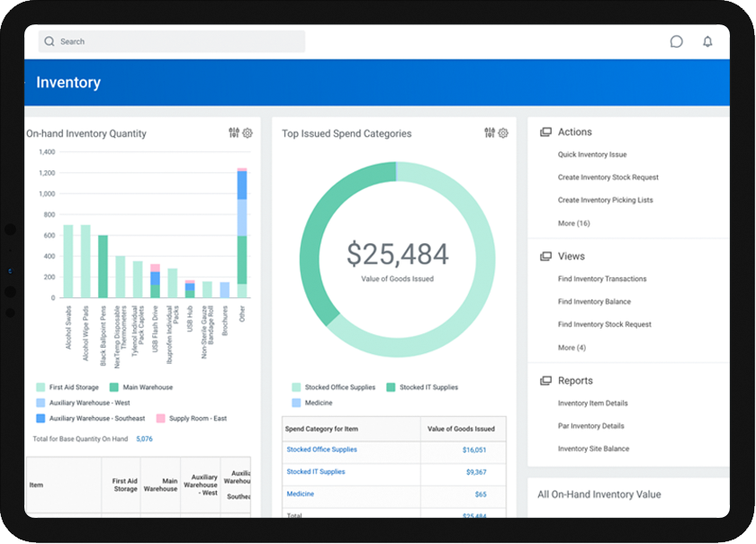Click gear icon on On-hand Inventory Quantity
This screenshot has width=756, height=544.
pos(247,133)
